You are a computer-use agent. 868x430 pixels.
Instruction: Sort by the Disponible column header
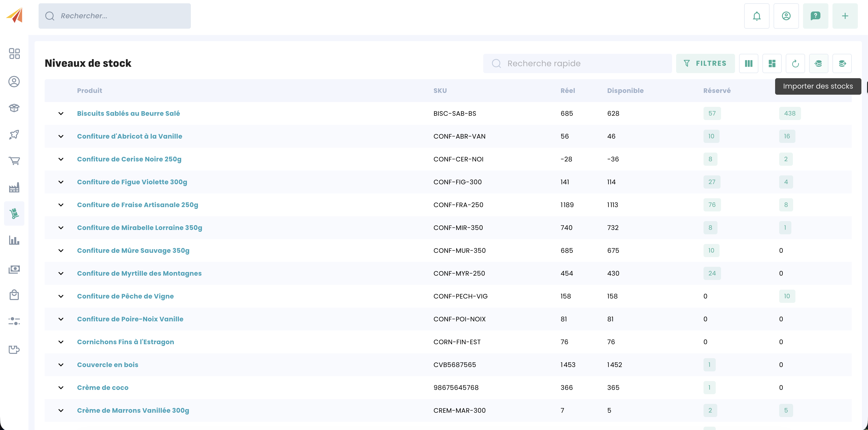[625, 91]
